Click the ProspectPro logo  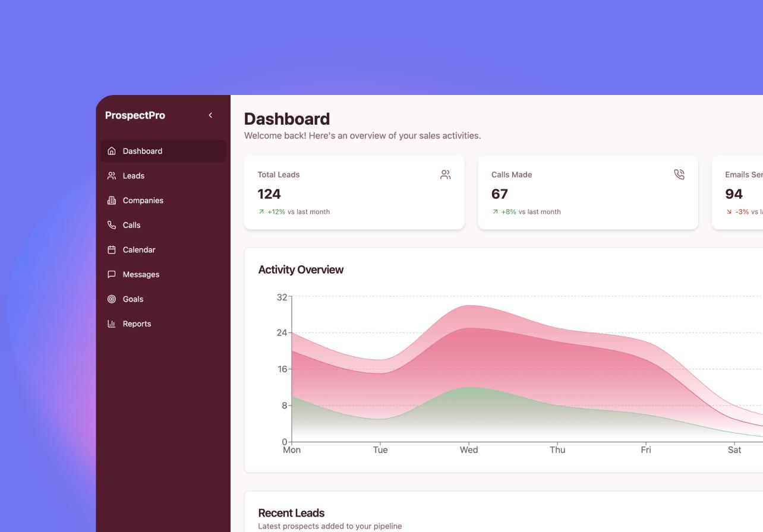pos(135,115)
